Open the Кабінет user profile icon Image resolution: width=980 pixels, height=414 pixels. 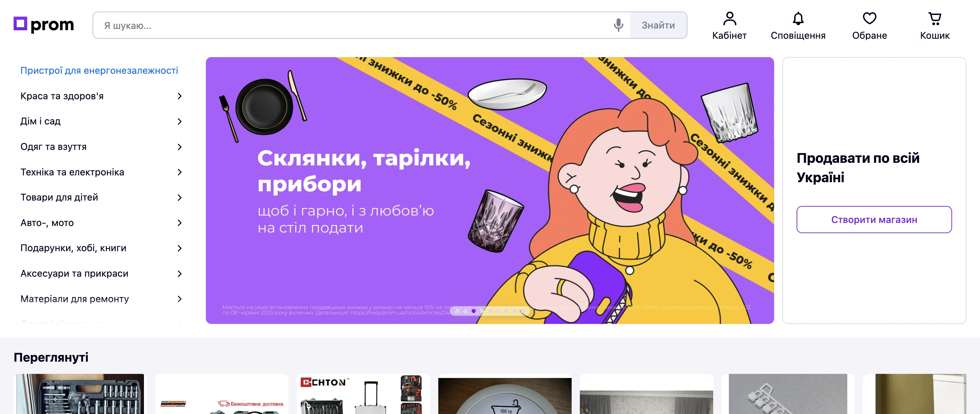[x=729, y=25]
